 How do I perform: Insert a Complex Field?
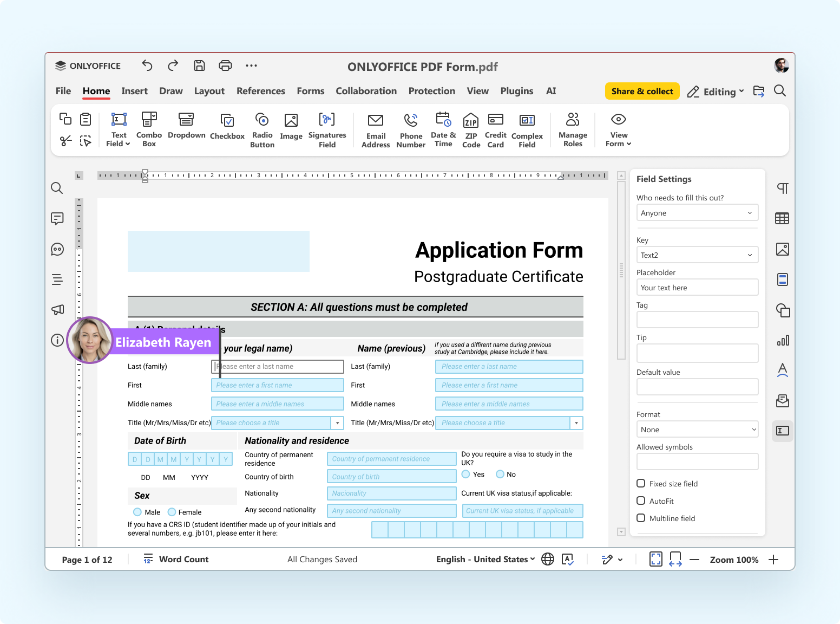[527, 131]
